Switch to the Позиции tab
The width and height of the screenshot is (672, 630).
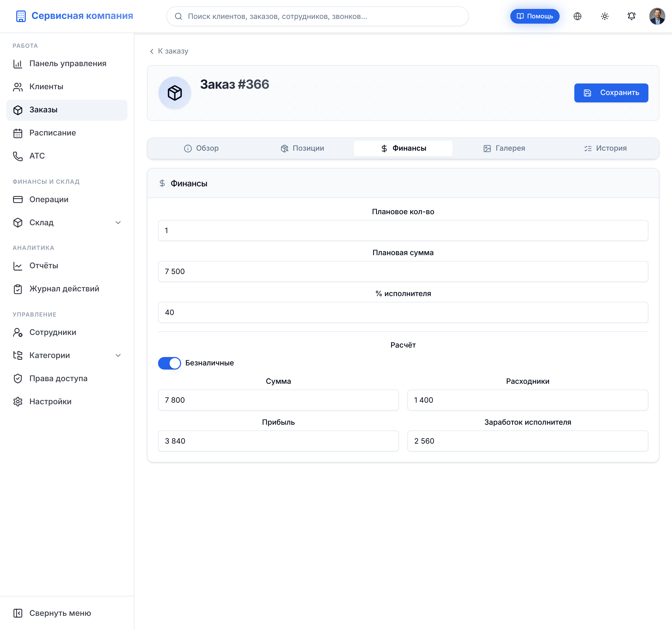tap(302, 148)
